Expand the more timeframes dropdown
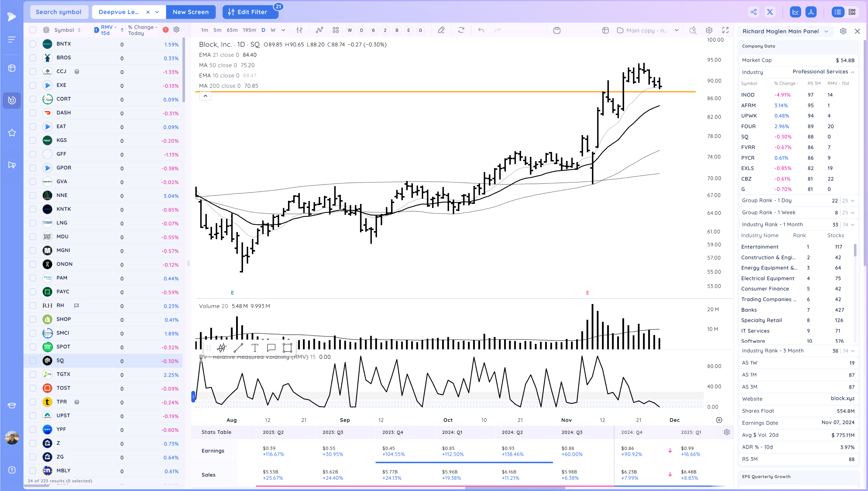Image resolution: width=868 pixels, height=491 pixels. point(283,30)
